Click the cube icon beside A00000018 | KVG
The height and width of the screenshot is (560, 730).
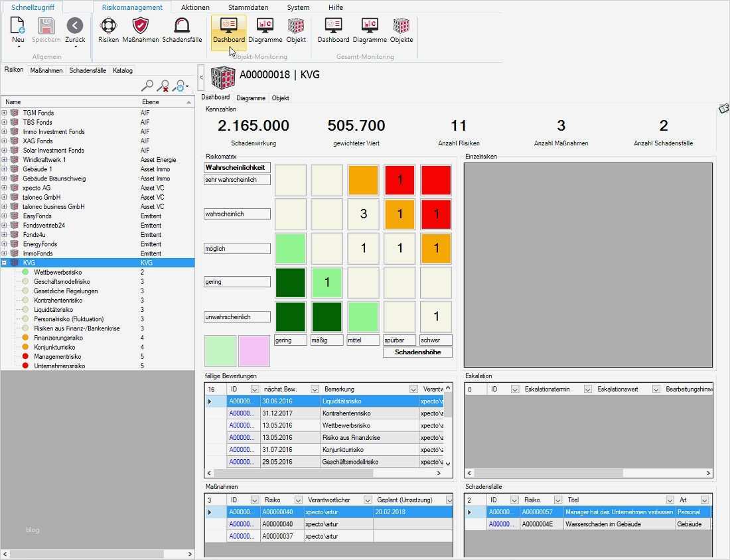point(223,77)
